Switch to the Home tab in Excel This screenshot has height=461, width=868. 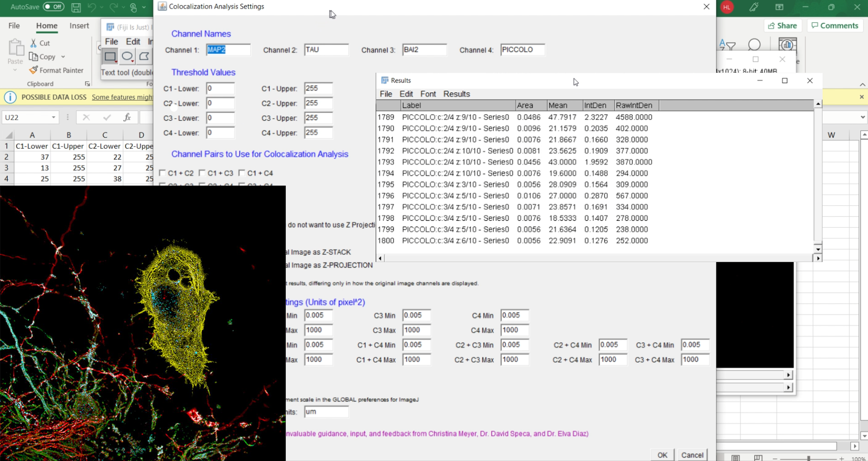click(x=47, y=26)
